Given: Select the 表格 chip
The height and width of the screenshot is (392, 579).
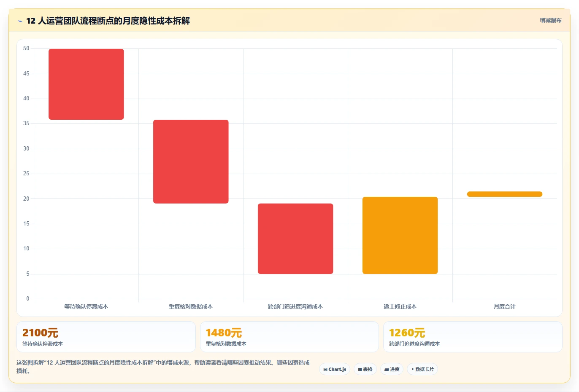Looking at the screenshot, I should pos(365,369).
